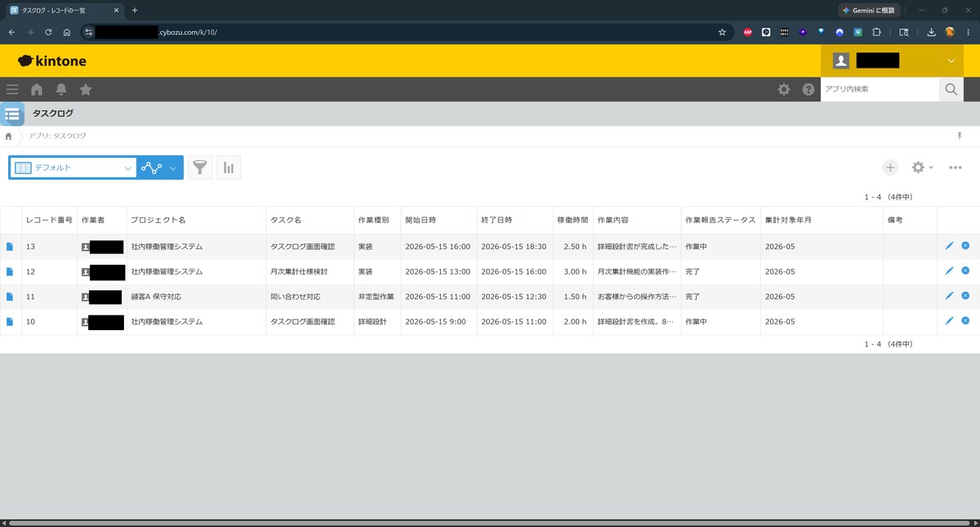The height and width of the screenshot is (527, 980).
Task: Sort by the 稼働時間 column header
Action: (572, 221)
